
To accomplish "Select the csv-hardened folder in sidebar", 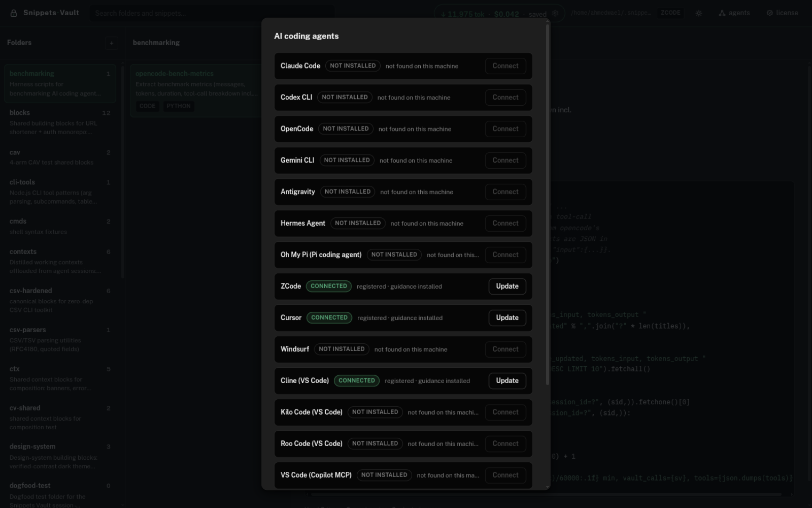I will [60, 300].
